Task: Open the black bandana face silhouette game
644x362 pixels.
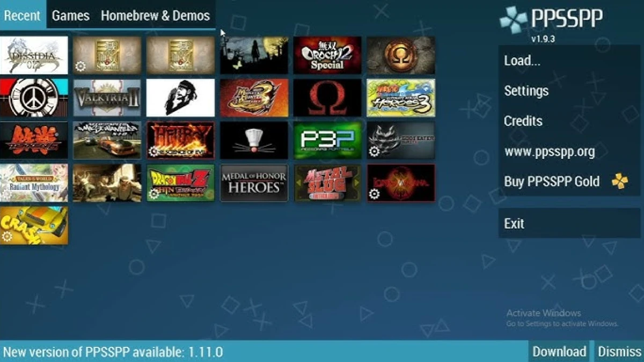Action: click(181, 98)
